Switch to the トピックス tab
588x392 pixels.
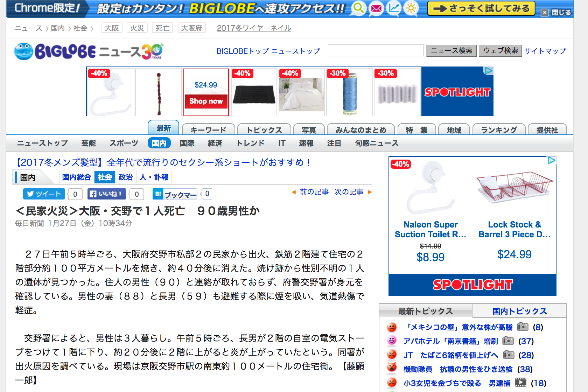point(264,129)
